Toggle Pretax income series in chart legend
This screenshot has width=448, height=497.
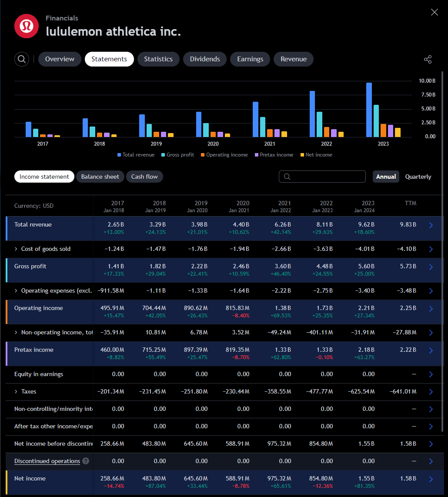(274, 155)
